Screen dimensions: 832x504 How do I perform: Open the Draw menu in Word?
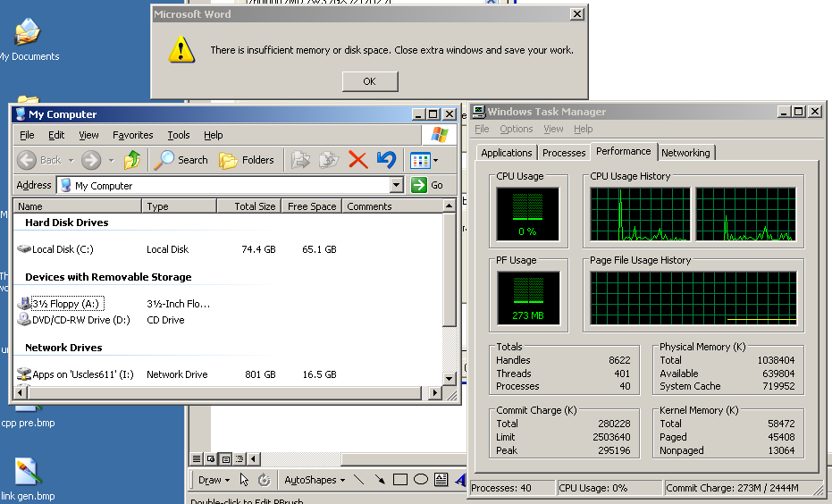click(214, 480)
